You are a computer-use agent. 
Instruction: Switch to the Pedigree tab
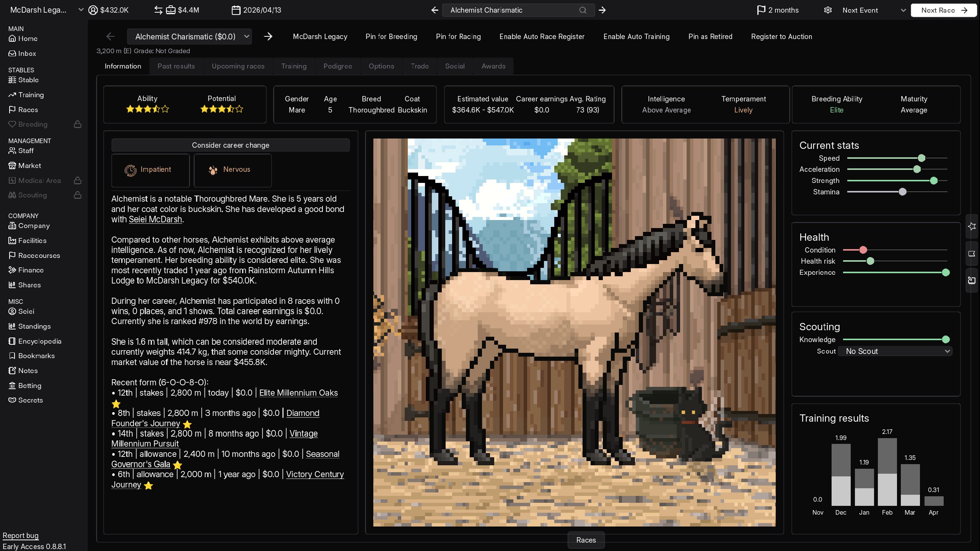point(337,66)
